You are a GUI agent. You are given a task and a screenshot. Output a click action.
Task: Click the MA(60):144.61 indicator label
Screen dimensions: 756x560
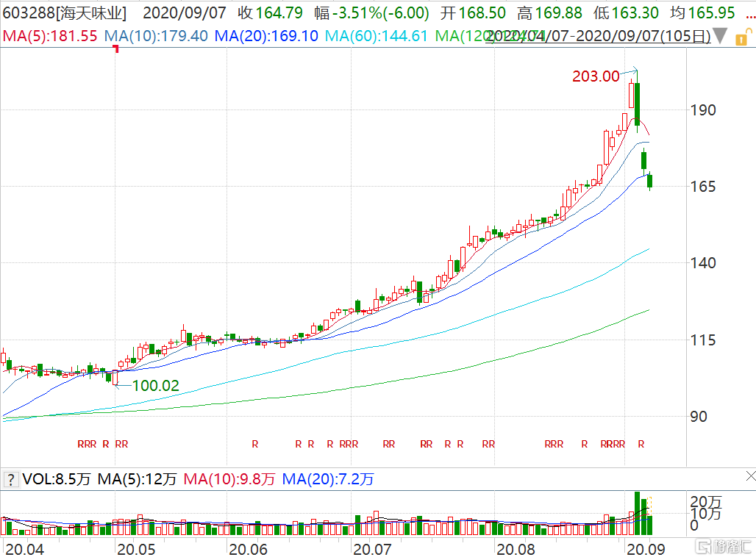376,36
